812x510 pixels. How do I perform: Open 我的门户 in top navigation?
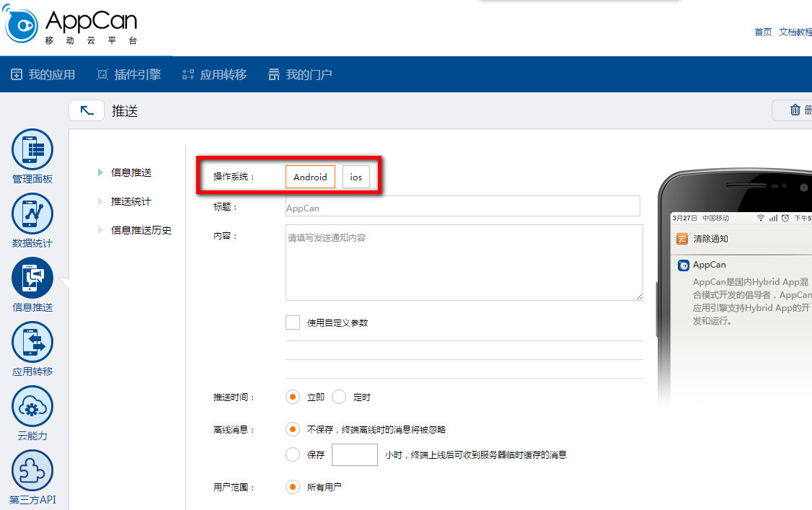coord(309,74)
